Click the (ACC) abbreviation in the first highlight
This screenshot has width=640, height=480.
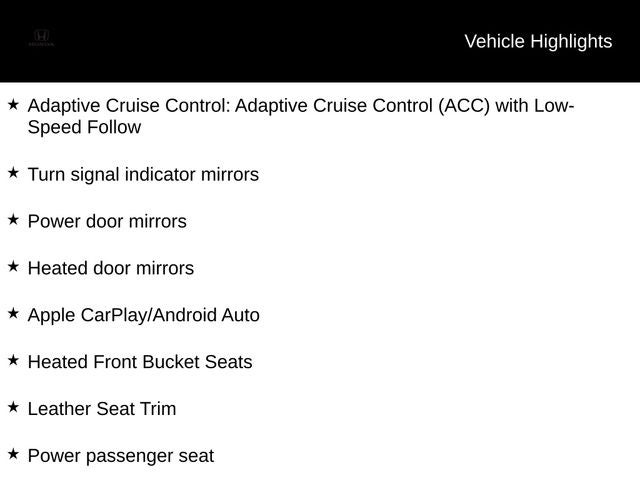(x=464, y=106)
